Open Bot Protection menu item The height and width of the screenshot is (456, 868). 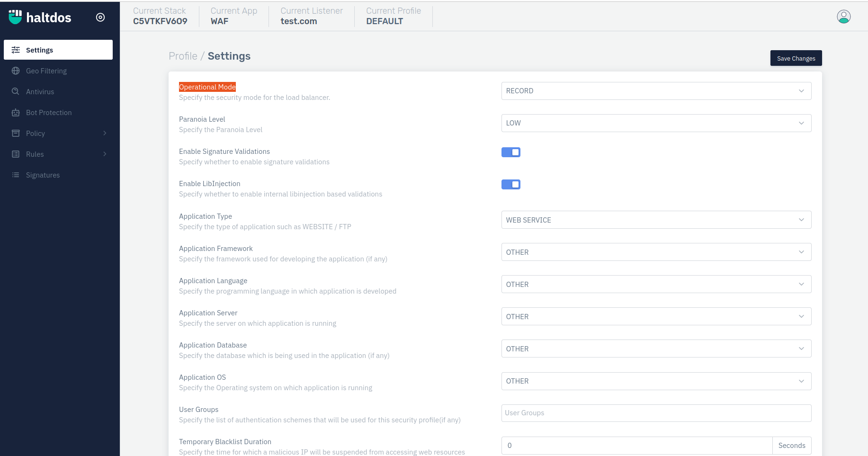(x=58, y=112)
